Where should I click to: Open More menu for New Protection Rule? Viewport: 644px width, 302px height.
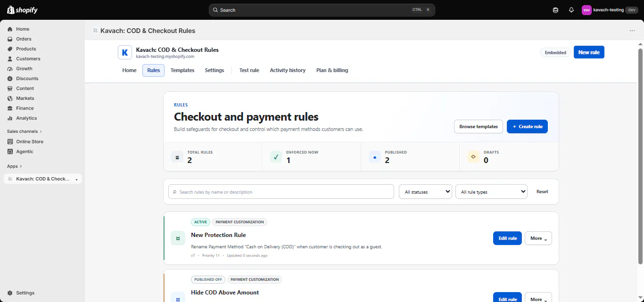[x=538, y=238]
